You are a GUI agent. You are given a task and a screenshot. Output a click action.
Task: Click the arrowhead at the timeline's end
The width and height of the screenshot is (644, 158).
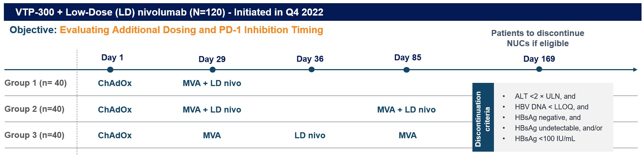click(635, 70)
